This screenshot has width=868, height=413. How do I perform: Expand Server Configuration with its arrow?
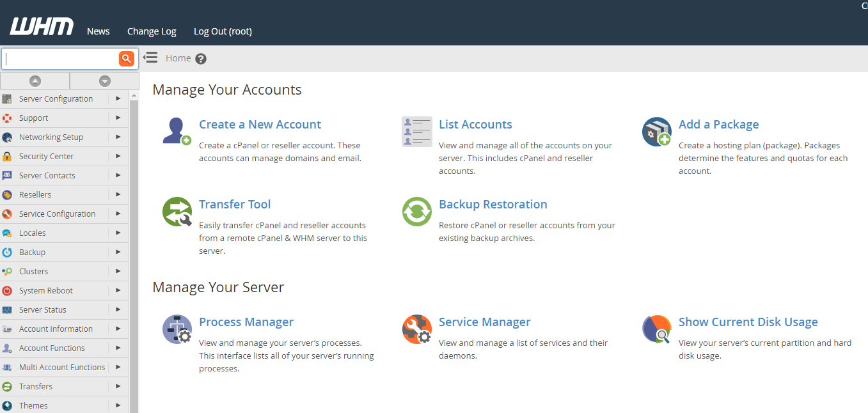point(118,98)
